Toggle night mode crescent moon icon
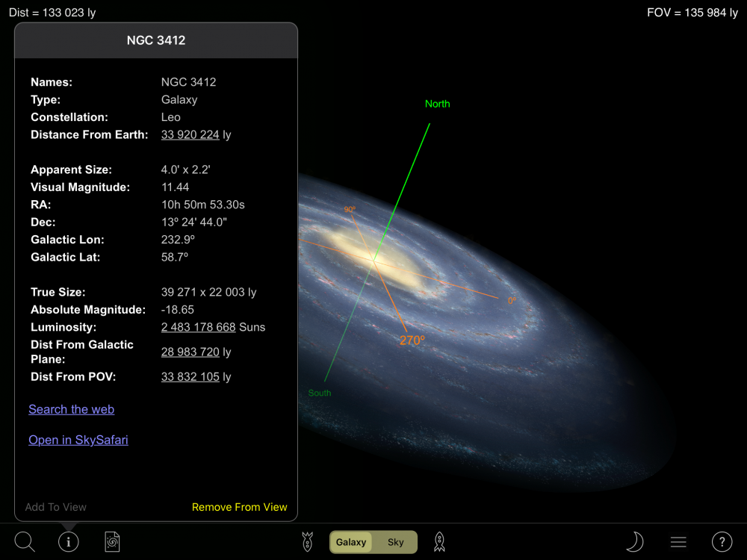 tap(634, 542)
